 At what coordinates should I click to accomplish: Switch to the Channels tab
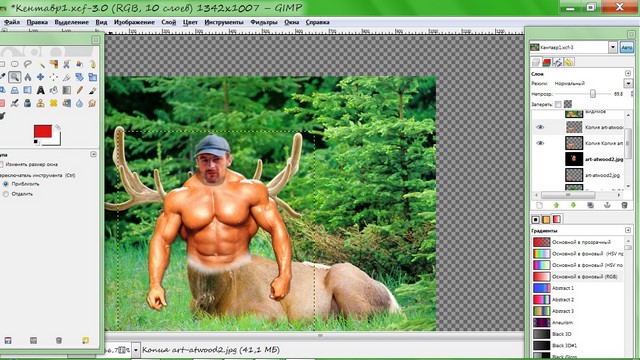(x=547, y=62)
